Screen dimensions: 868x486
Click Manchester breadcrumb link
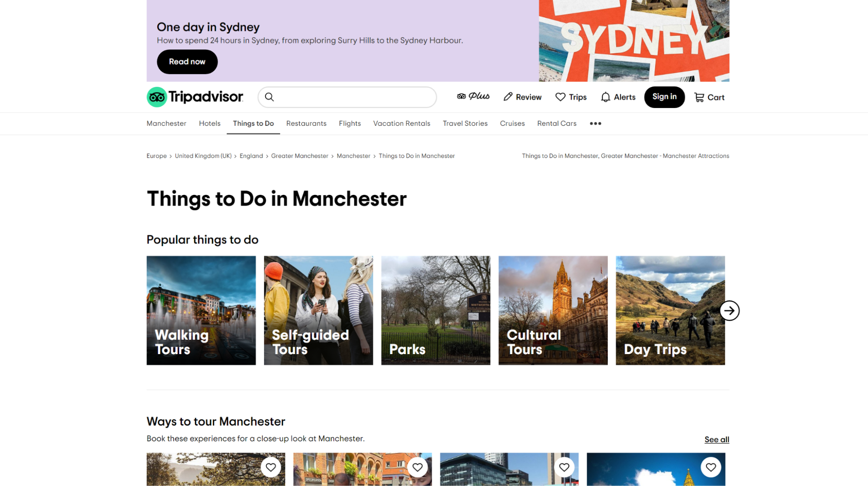click(353, 156)
